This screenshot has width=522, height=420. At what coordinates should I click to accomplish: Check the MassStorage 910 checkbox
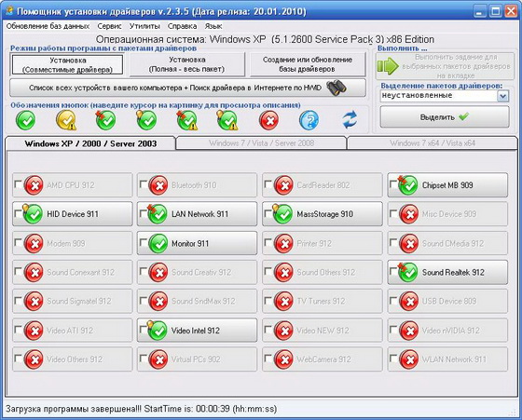tap(268, 213)
